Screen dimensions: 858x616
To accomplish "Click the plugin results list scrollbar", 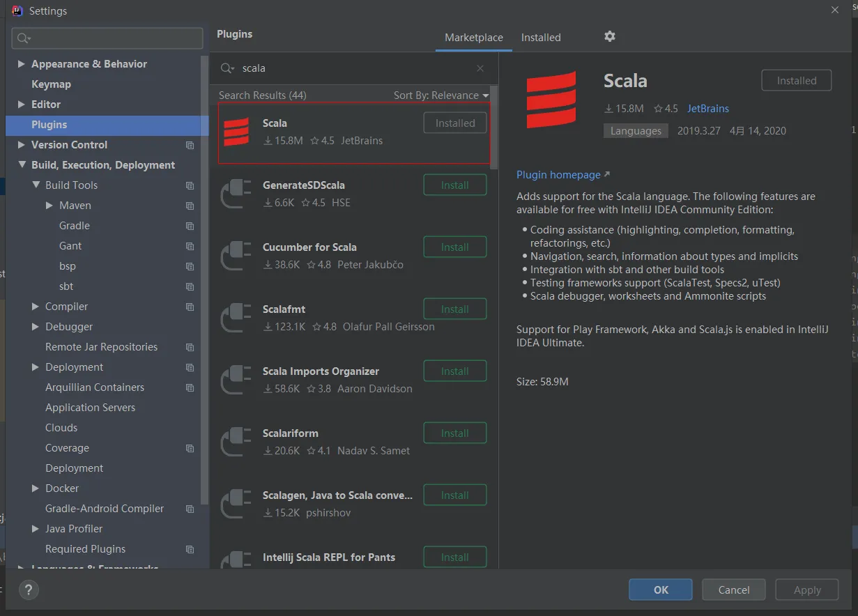I will click(x=494, y=129).
